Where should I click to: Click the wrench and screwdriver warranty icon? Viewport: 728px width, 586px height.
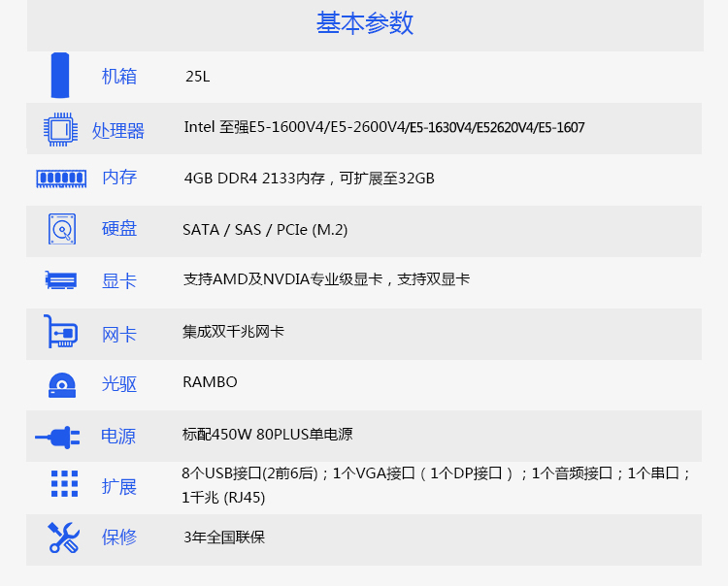tap(63, 537)
